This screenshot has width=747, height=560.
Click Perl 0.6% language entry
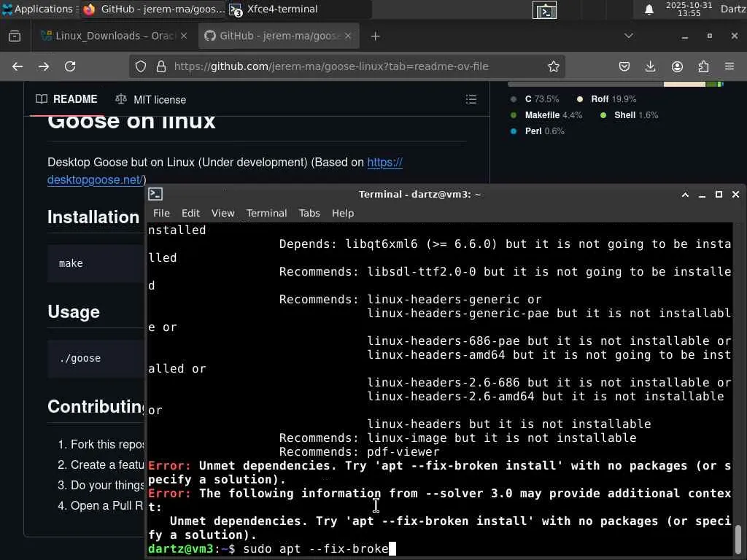coord(538,131)
